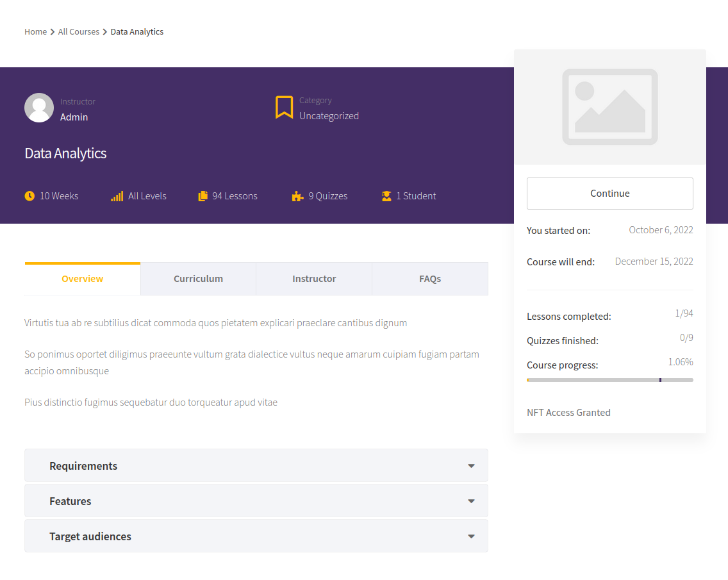Click the course progress bar

point(610,380)
